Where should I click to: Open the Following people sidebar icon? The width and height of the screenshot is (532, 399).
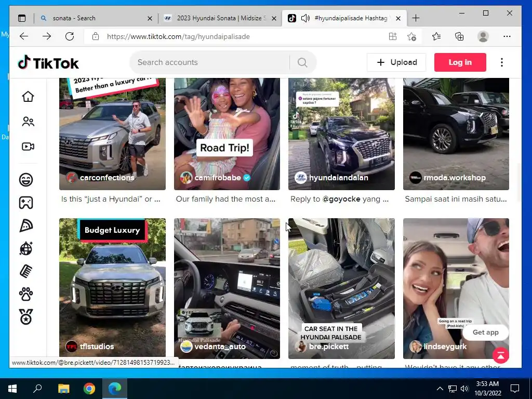pyautogui.click(x=28, y=122)
